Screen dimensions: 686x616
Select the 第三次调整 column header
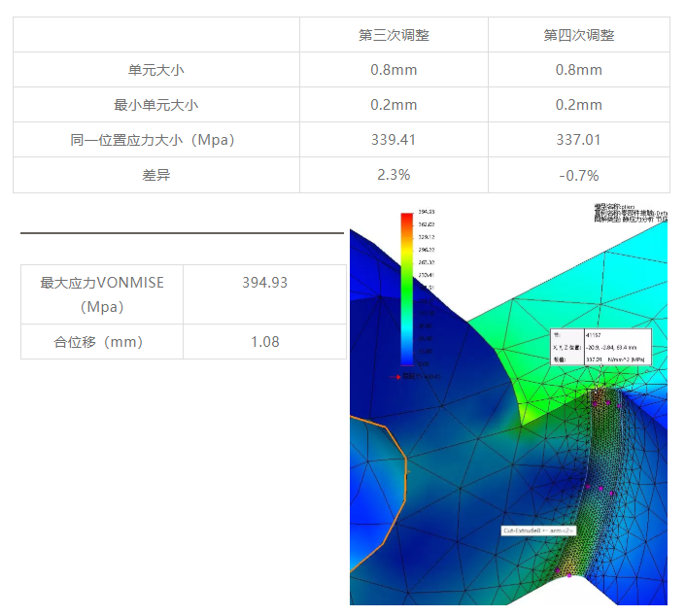tap(394, 35)
